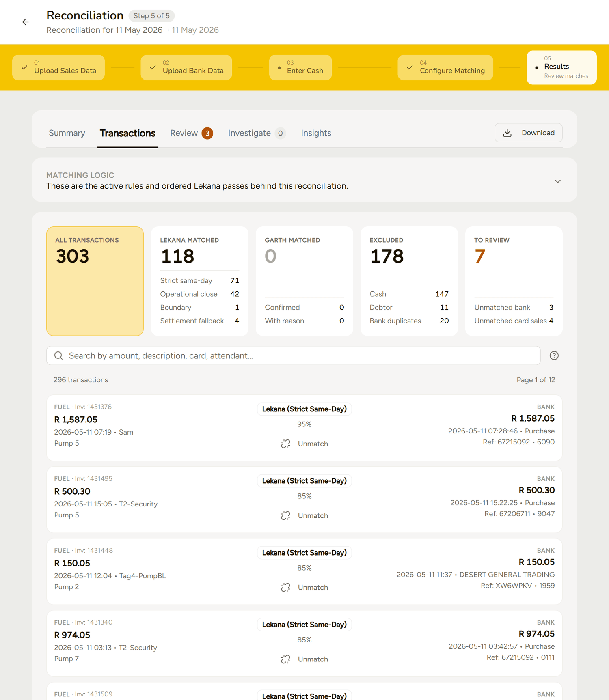Click 'Bank duplicates' row
The image size is (609, 700).
point(409,321)
